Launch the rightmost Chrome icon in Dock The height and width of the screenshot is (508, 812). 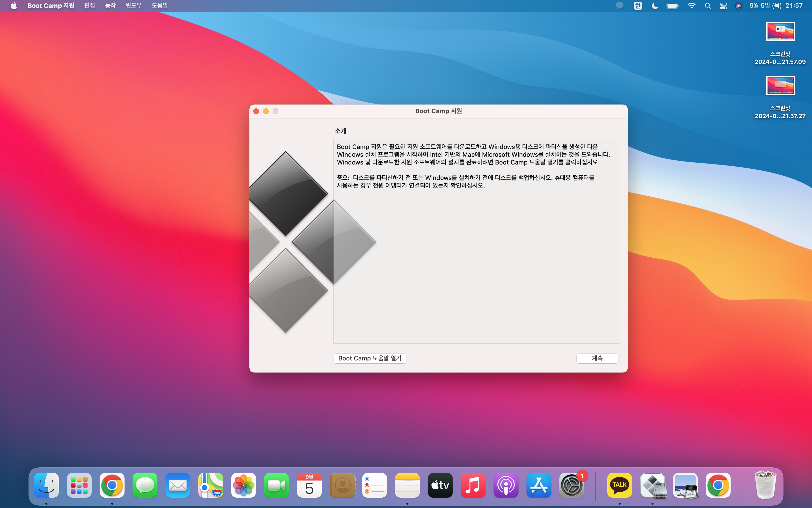click(x=718, y=485)
